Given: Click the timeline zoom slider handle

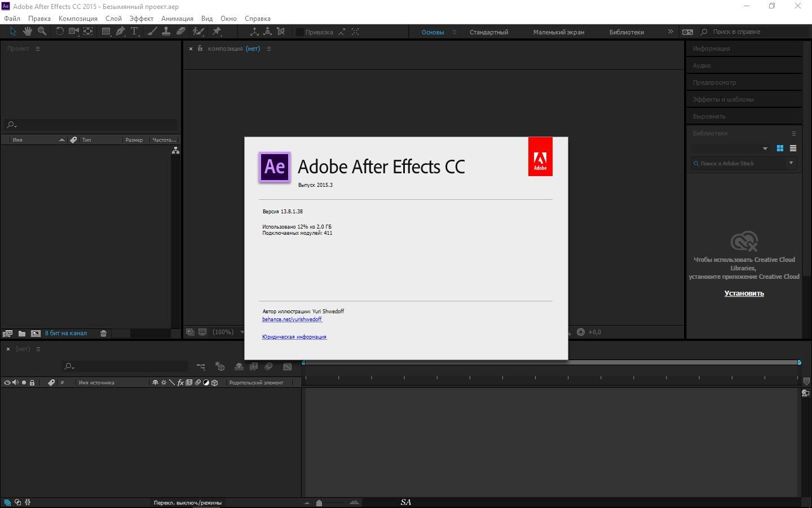Looking at the screenshot, I should (x=319, y=502).
